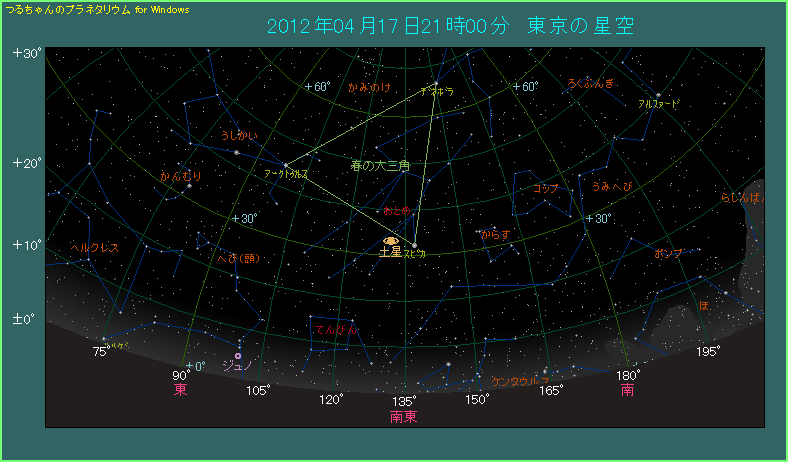This screenshot has height=462, width=788.
Task: Click the 南 south direction marker
Action: (627, 390)
